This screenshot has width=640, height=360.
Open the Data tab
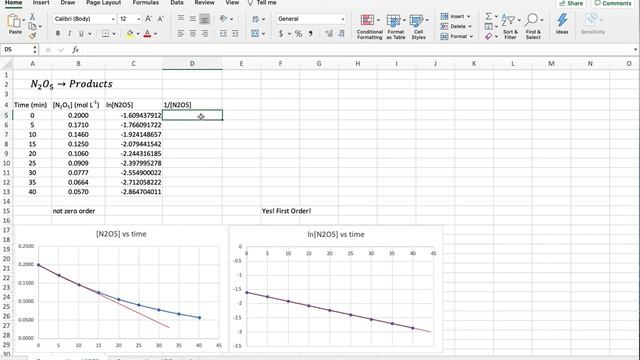coord(177,3)
